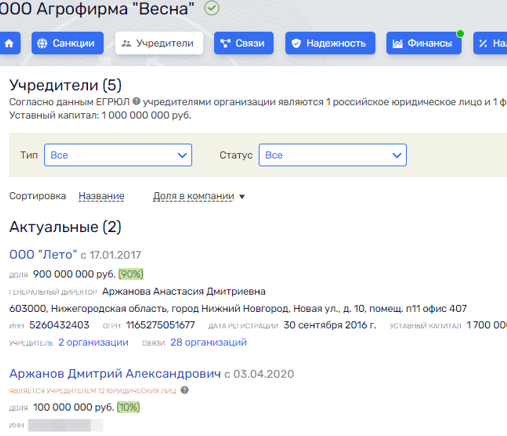Click the percent icon on cut-off tab
The image size is (507, 436).
point(483,43)
